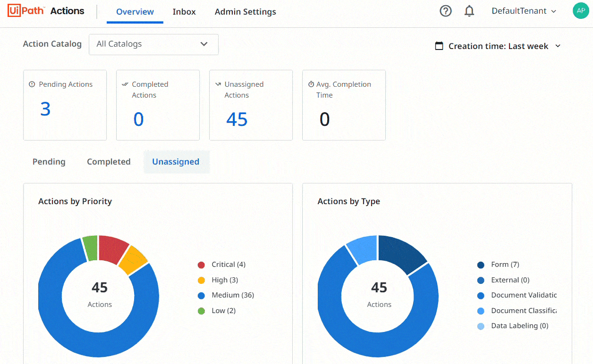Switch to the Pending chart tab
Screen dimensions: 593x364
point(49,162)
